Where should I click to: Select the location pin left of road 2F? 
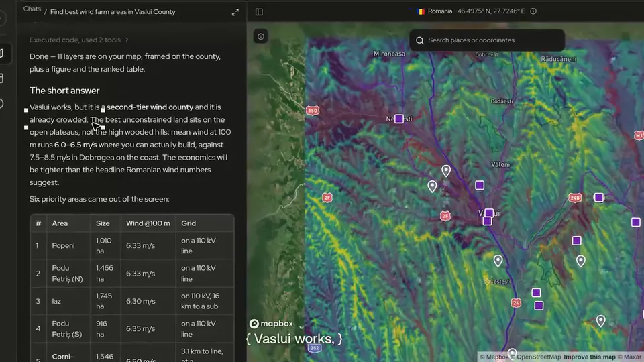point(432,186)
